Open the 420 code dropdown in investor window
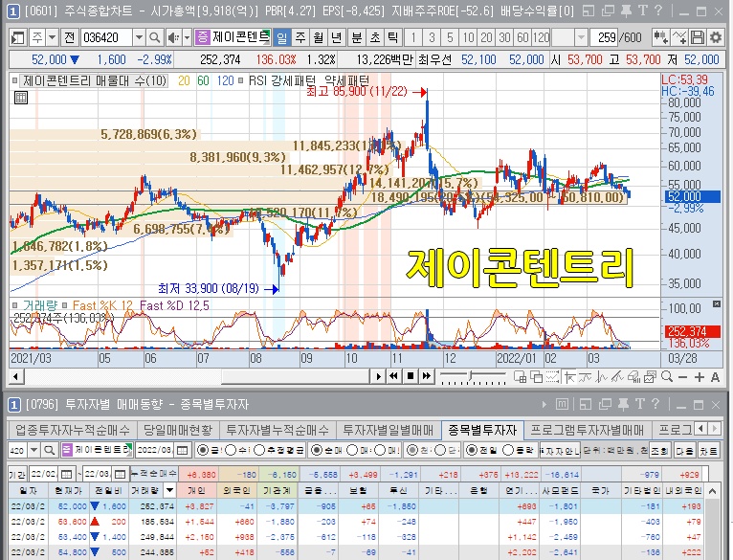The height and width of the screenshot is (560, 733). (x=34, y=451)
